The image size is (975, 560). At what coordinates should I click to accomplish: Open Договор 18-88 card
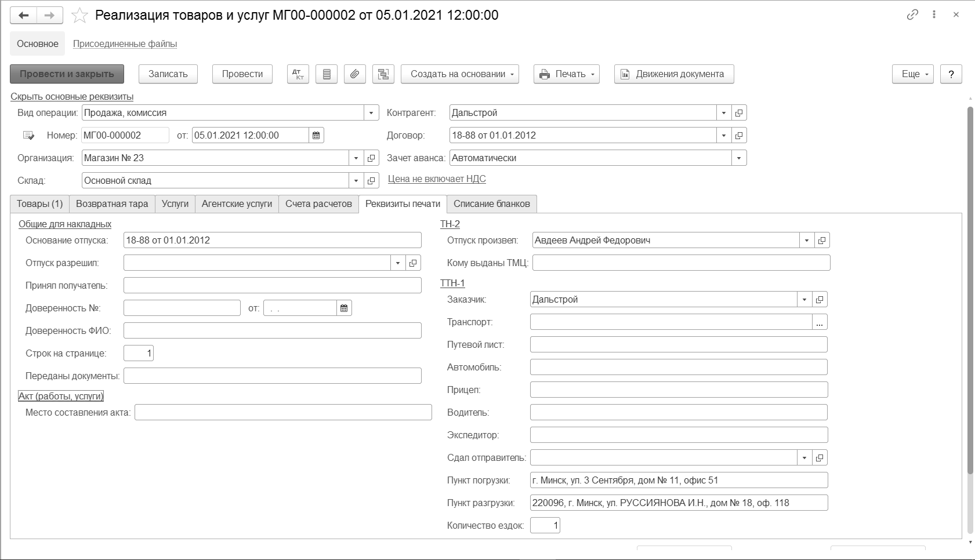point(739,135)
